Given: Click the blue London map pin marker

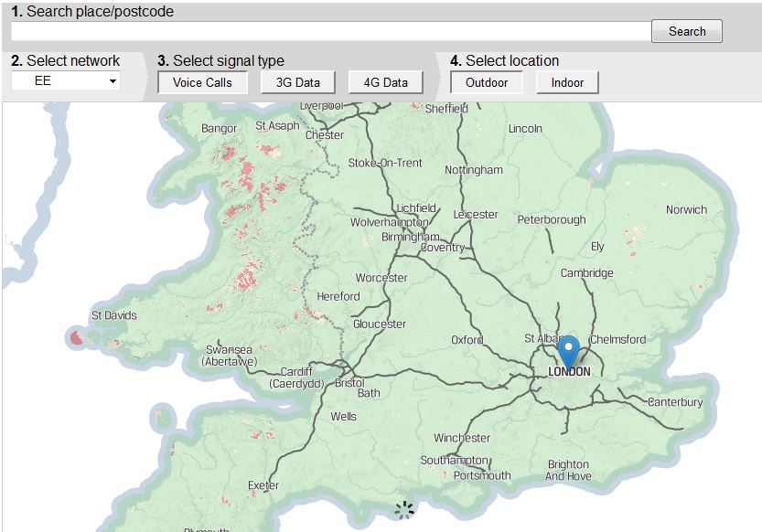Looking at the screenshot, I should point(569,350).
